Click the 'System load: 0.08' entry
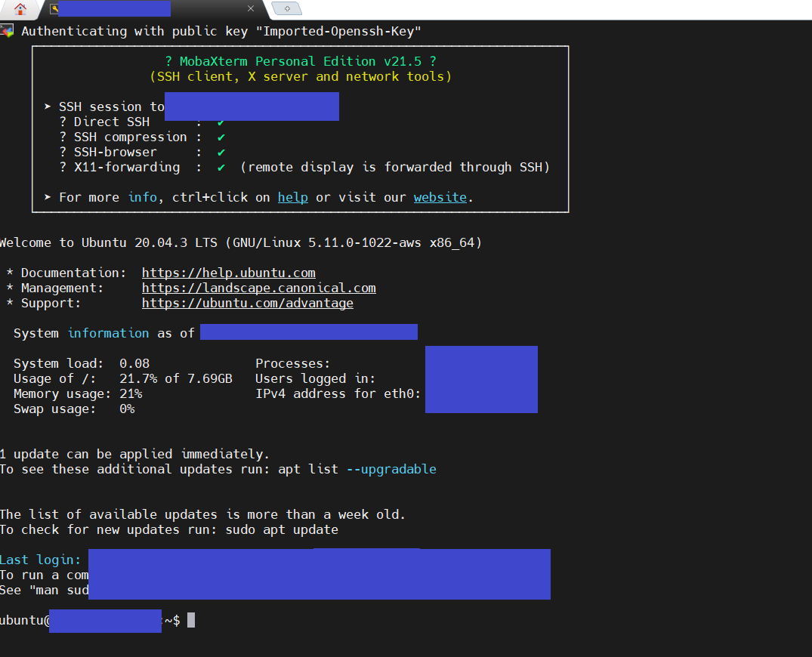 [82, 363]
